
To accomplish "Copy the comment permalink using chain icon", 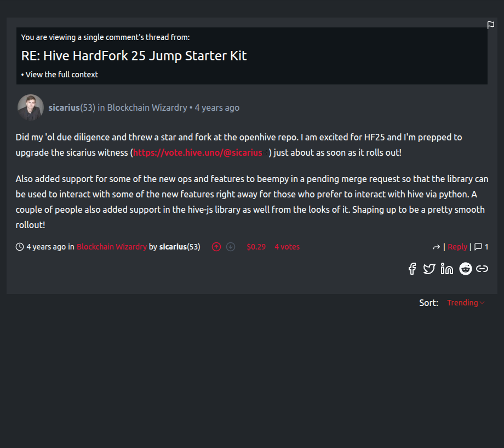I will (482, 269).
